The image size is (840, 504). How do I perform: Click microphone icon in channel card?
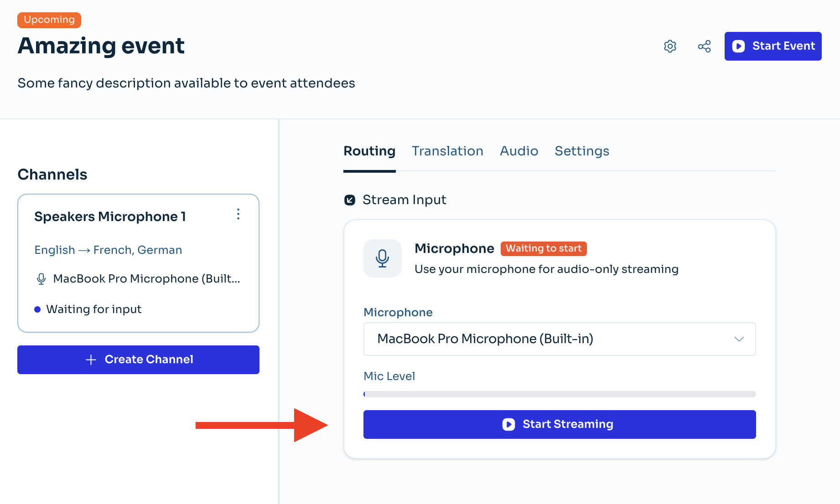[x=41, y=279]
